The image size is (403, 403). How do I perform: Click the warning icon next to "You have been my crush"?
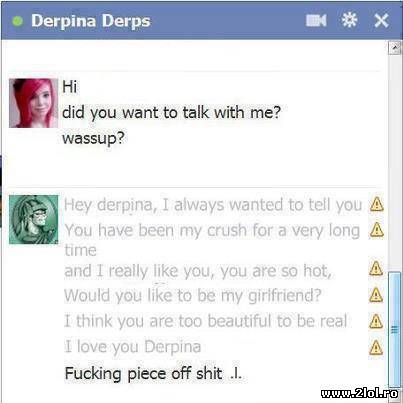pyautogui.click(x=377, y=229)
